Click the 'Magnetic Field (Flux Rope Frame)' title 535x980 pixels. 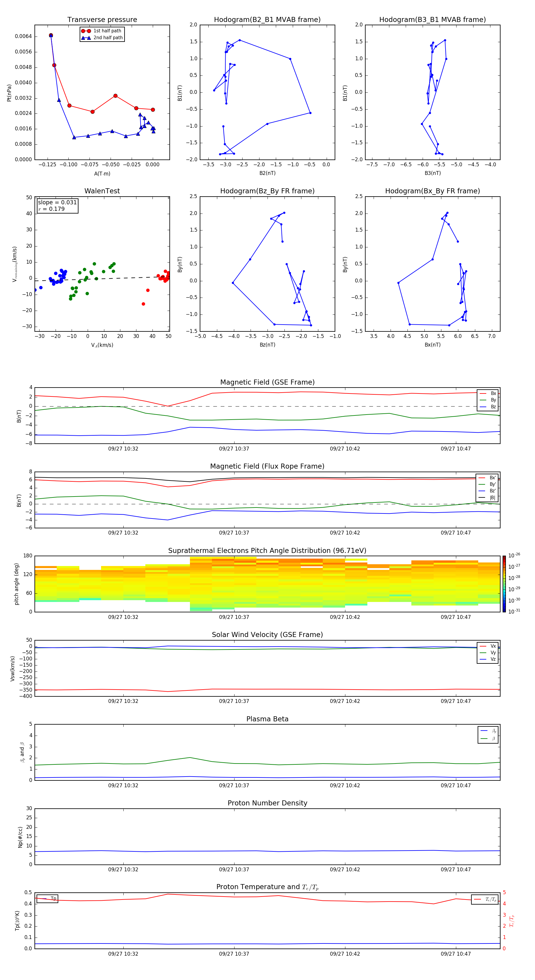[x=267, y=467]
